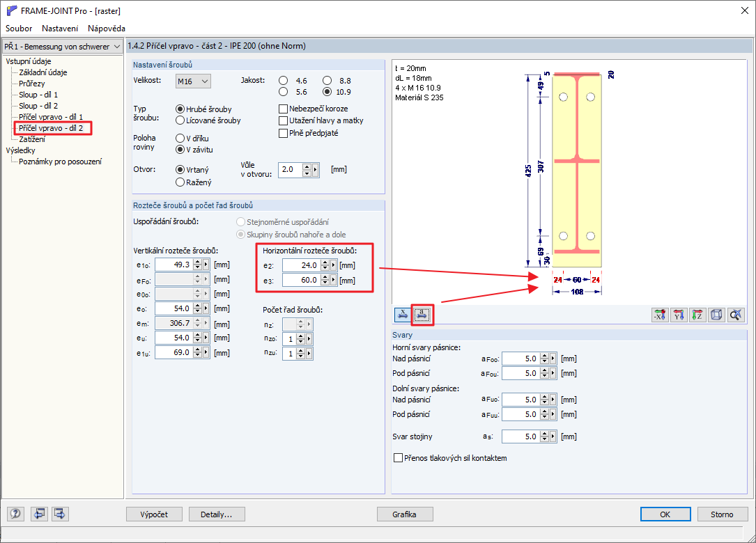The width and height of the screenshot is (756, 543).
Task: Go to next input window icon
Action: [x=60, y=514]
